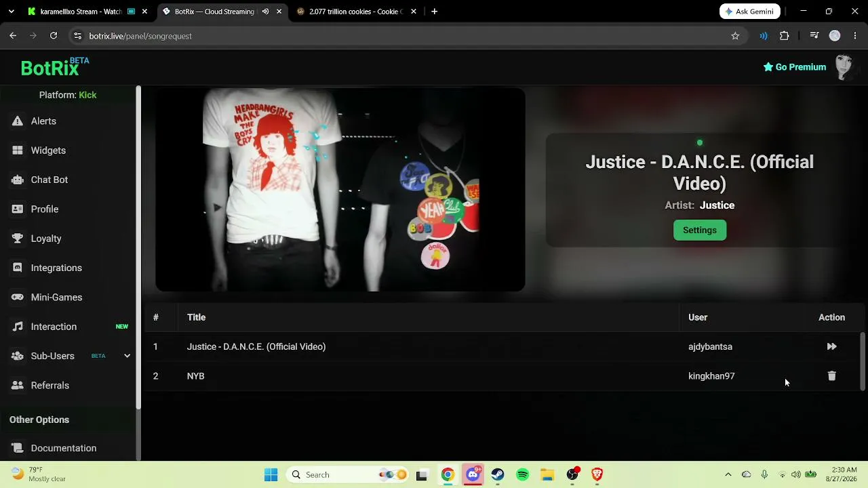
Task: Click the Documentation icon in sidebar
Action: 18,448
